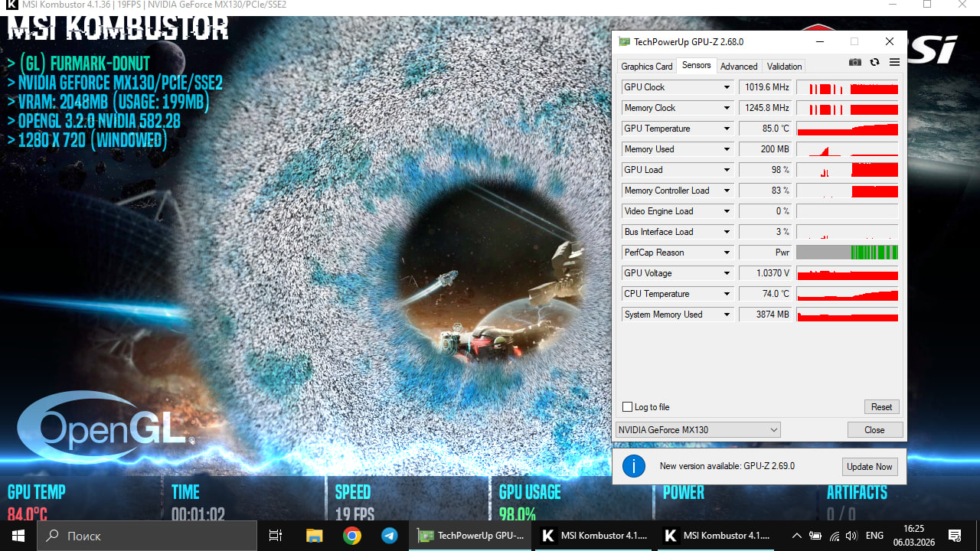The width and height of the screenshot is (980, 551).
Task: Click the GPU Clock value 1019.6 MHz
Action: coord(765,87)
